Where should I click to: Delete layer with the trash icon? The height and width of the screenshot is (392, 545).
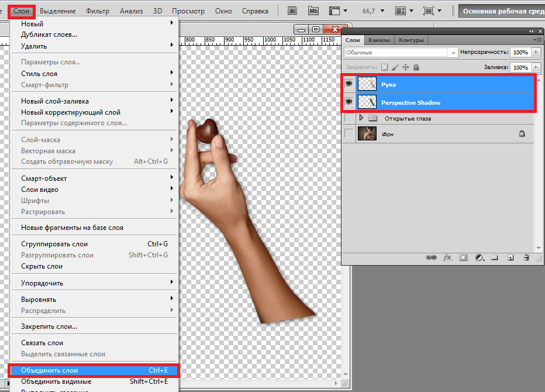(526, 257)
